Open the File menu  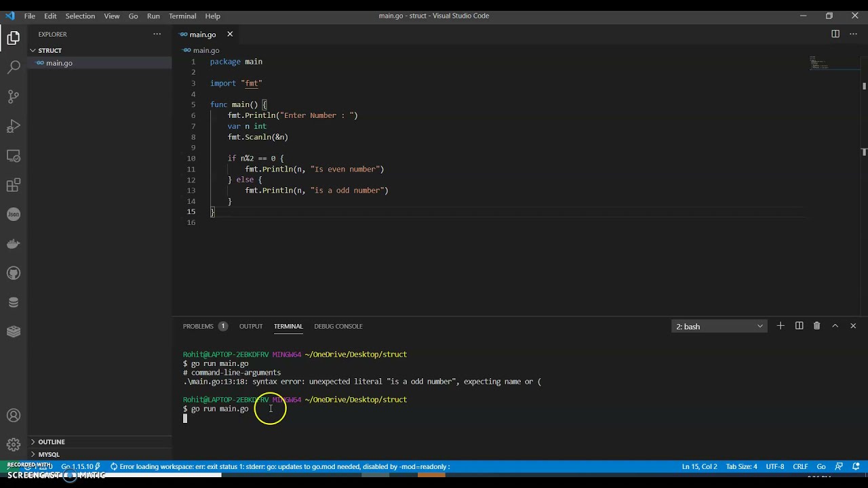[x=30, y=16]
